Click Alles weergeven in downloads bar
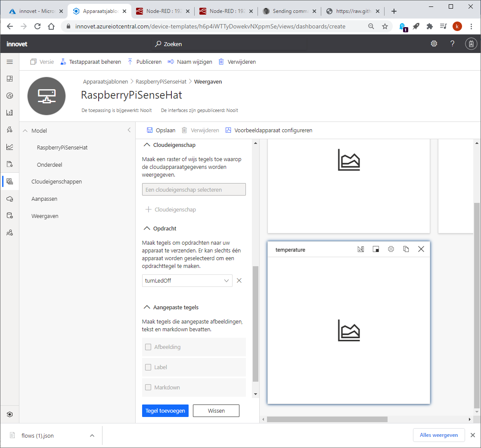Image resolution: width=481 pixels, height=448 pixels. (x=439, y=435)
